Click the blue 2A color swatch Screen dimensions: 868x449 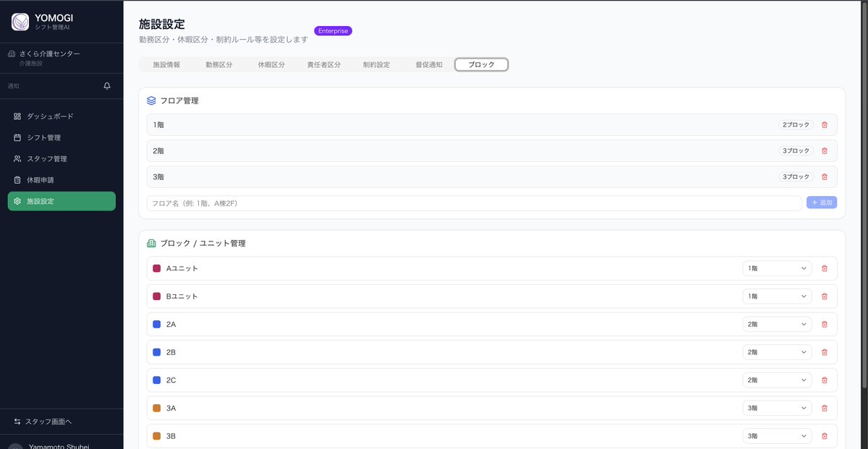(x=156, y=325)
